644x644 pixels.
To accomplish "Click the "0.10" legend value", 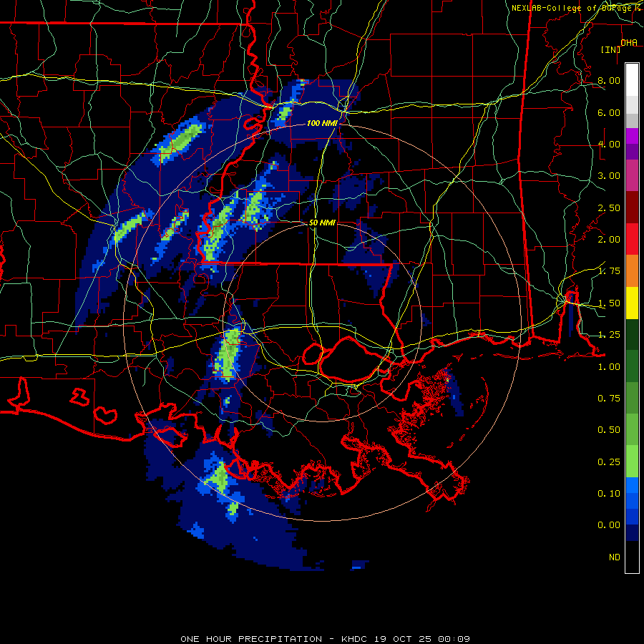I will (x=609, y=494).
